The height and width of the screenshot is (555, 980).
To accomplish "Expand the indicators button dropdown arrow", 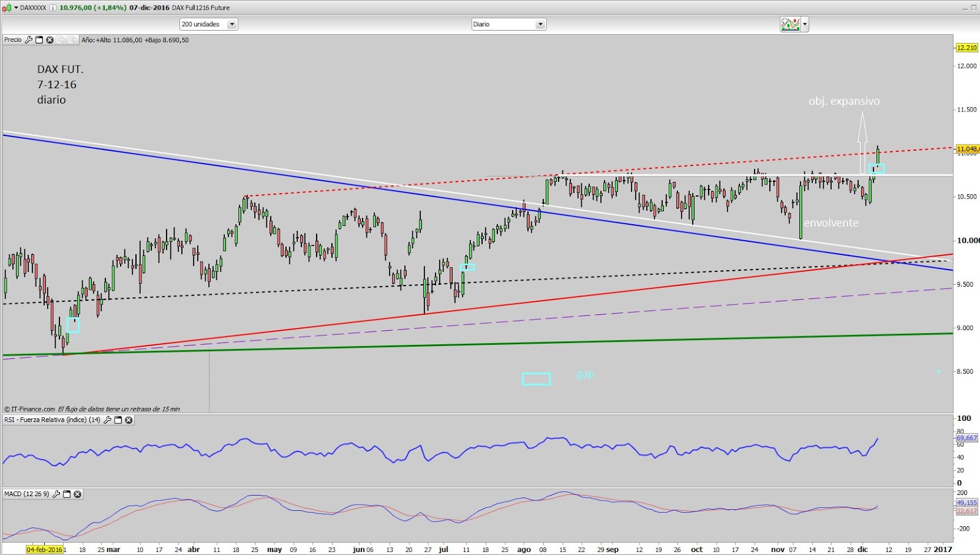I will click(x=805, y=25).
